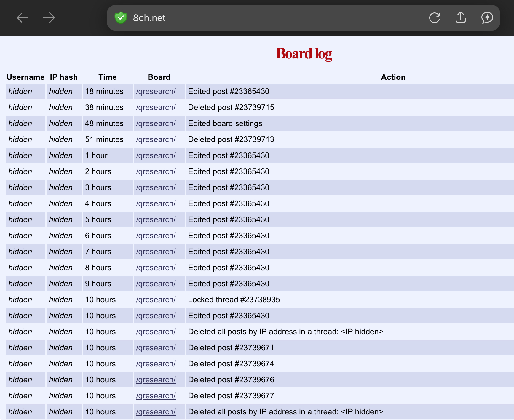Screen dimensions: 514x420
Task: Open /qresearch/ link for Deleted post #23739671
Action: click(x=156, y=348)
